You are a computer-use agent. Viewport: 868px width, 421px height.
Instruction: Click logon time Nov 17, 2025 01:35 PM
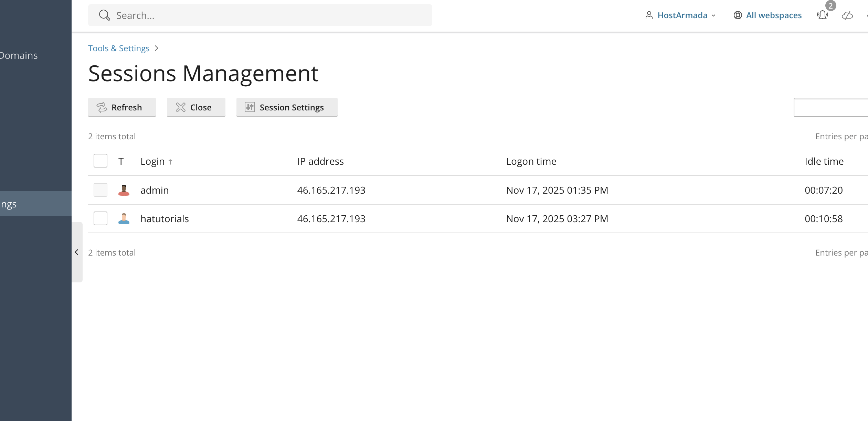[557, 190]
